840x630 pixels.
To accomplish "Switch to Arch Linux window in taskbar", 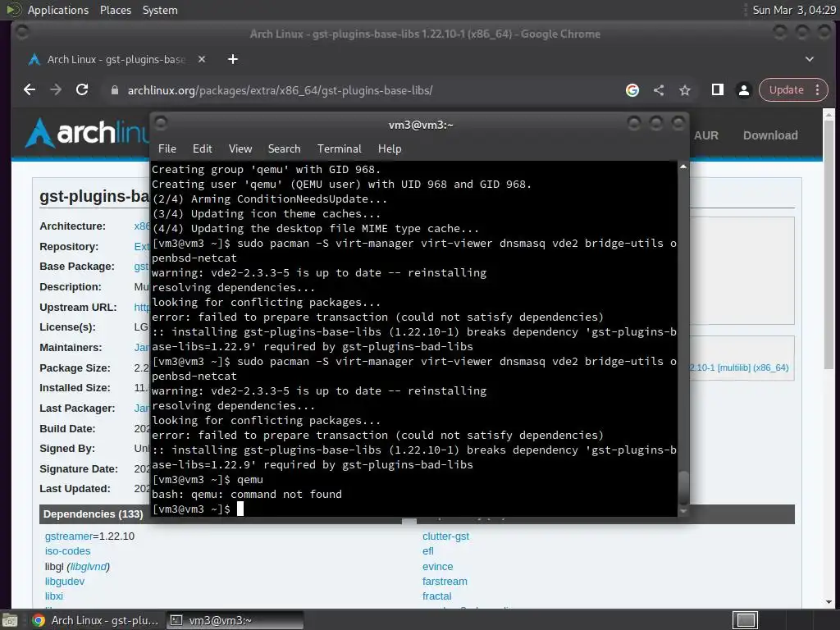I will point(95,620).
